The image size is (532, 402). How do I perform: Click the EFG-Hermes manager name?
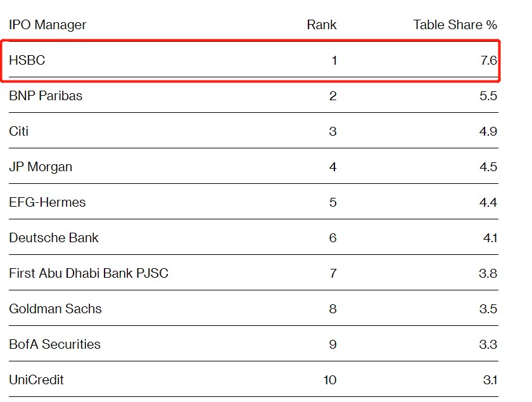[47, 203]
